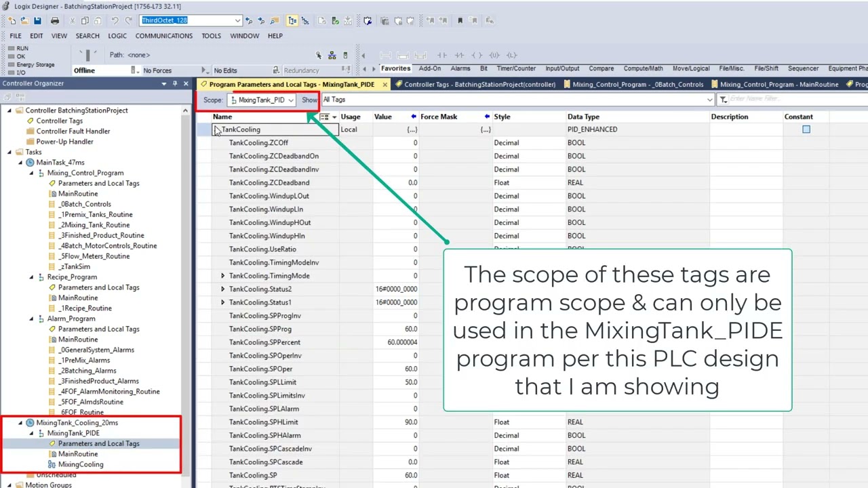The width and height of the screenshot is (868, 488).
Task: Select the Timer/Counter instruction tab
Action: coord(516,68)
